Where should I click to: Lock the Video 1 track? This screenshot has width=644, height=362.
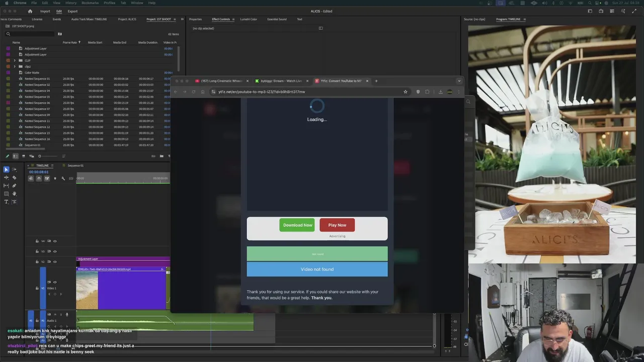(x=37, y=288)
